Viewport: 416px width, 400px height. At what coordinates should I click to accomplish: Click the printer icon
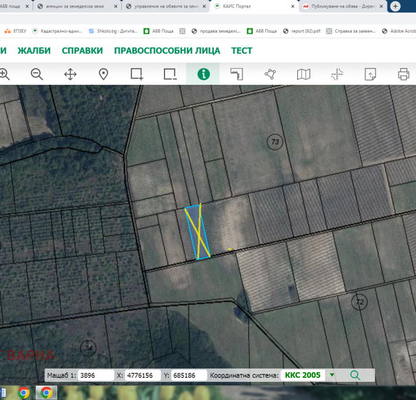pos(403,74)
